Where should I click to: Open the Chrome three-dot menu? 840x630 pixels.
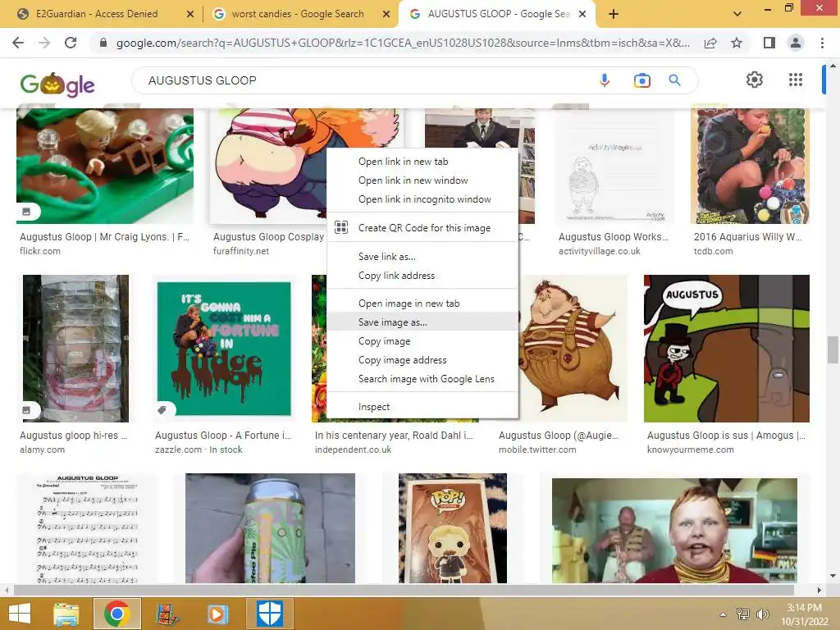[822, 43]
